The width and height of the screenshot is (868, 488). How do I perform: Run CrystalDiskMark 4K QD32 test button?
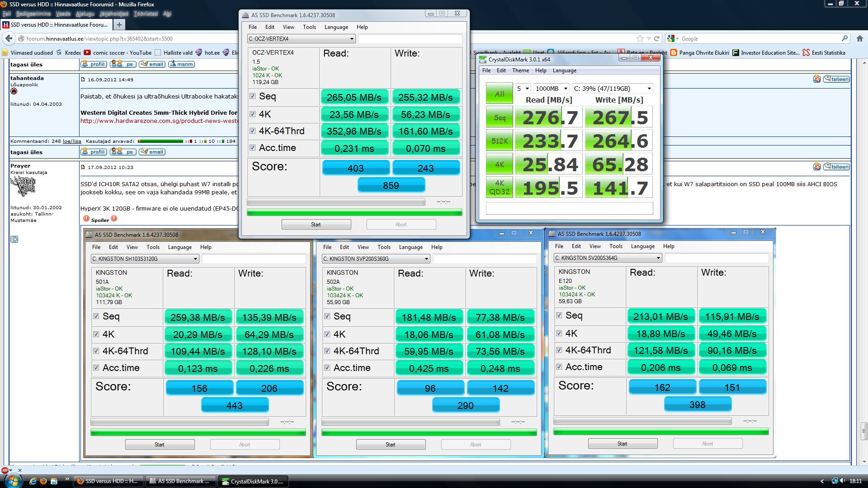click(x=499, y=188)
